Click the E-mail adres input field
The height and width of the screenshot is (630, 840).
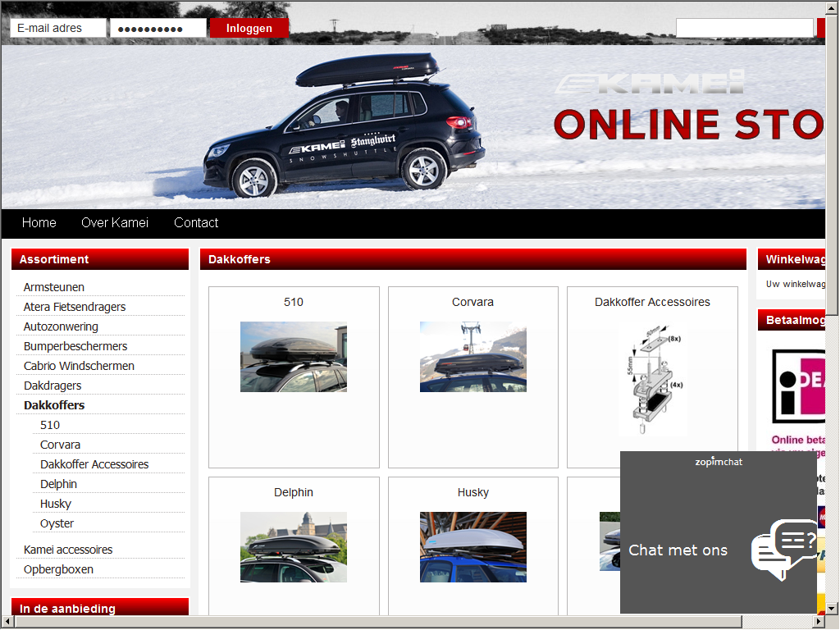click(58, 28)
